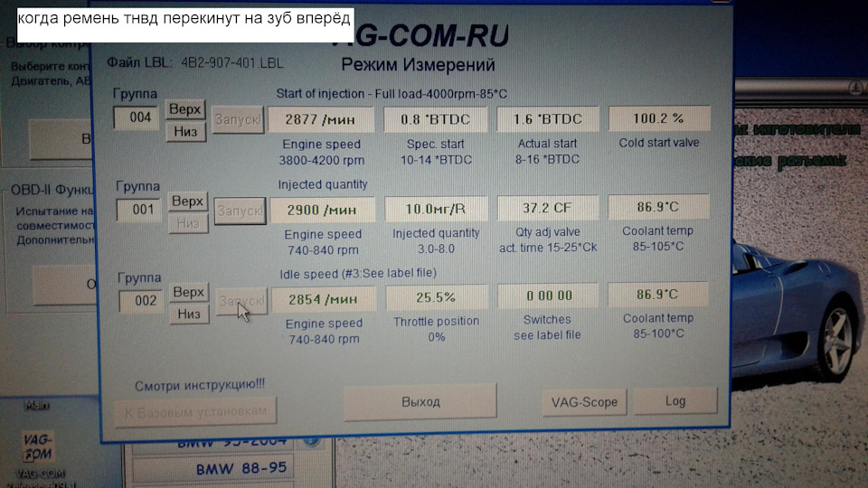This screenshot has width=868, height=488.
Task: Click К Базовым установкам button
Action: pyautogui.click(x=195, y=411)
